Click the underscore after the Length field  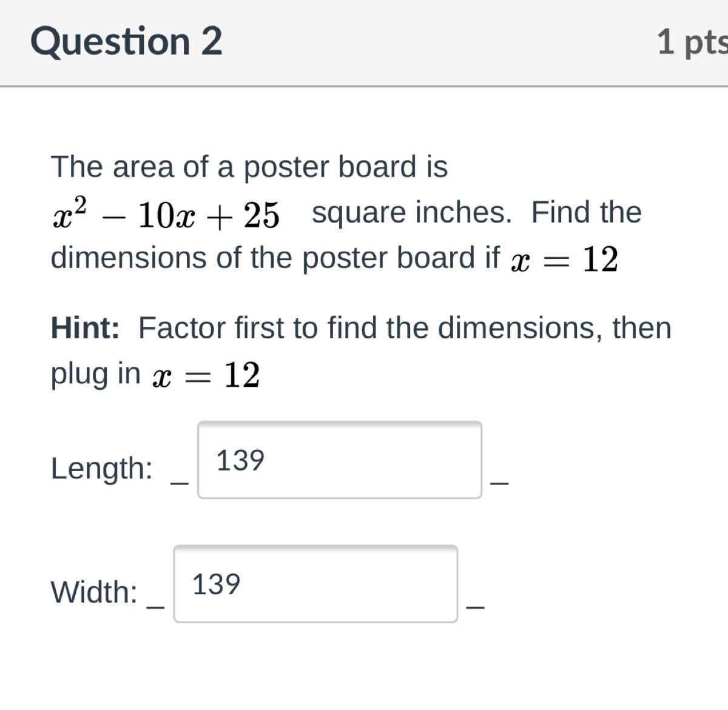click(499, 483)
